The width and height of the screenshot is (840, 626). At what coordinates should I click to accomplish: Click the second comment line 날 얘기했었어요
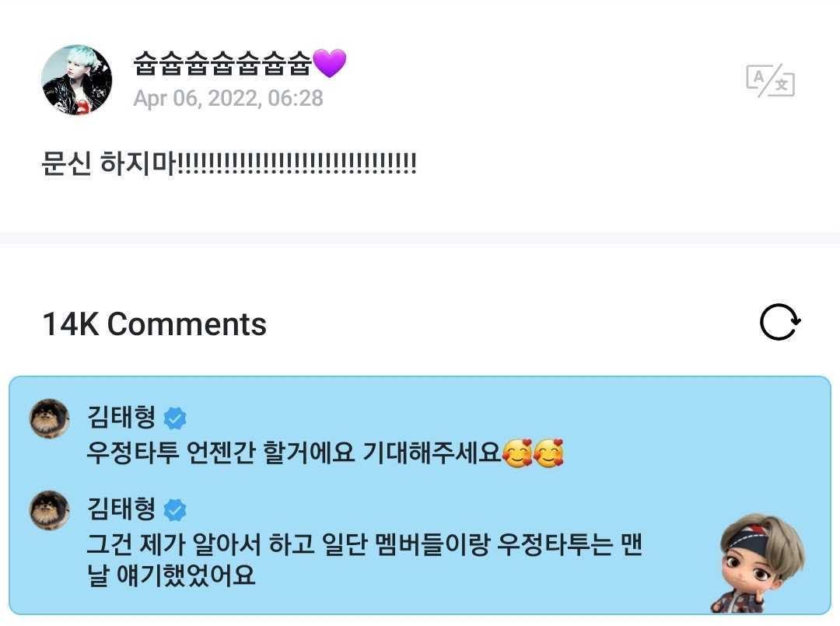171,575
